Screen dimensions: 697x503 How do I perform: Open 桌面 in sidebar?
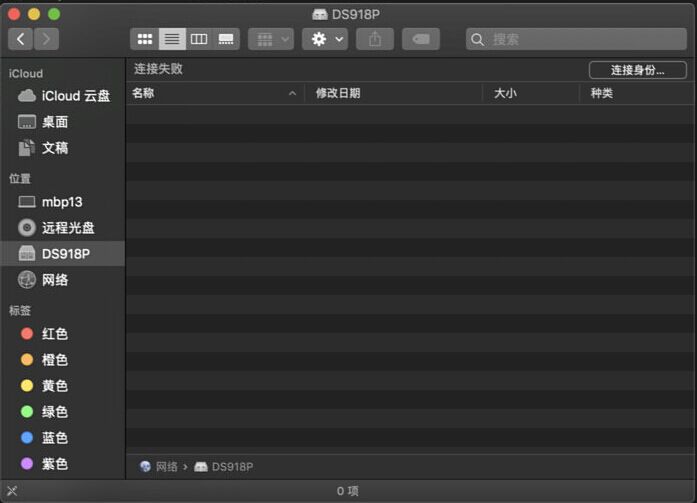(63, 122)
